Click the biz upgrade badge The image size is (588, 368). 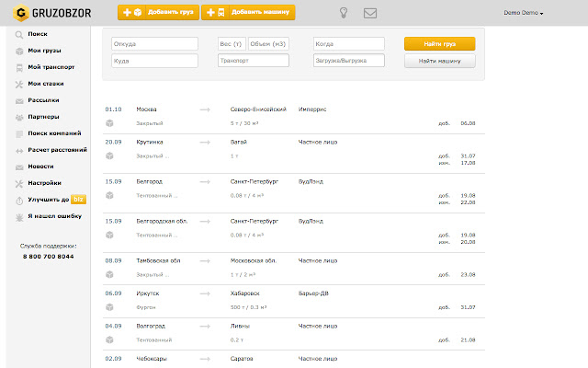click(78, 200)
